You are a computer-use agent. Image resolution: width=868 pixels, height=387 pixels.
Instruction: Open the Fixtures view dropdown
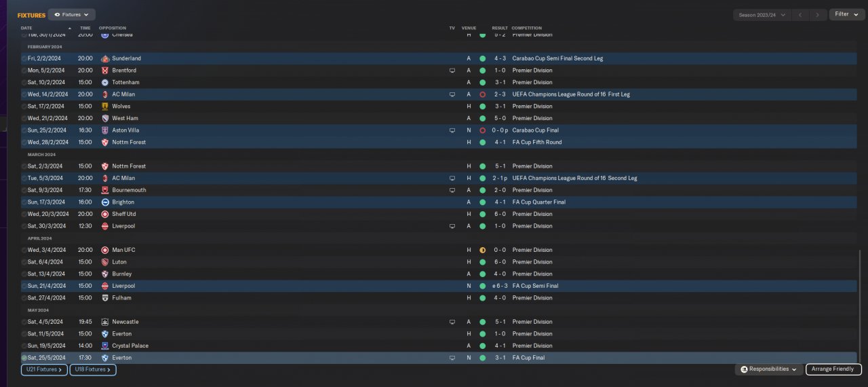click(x=71, y=14)
